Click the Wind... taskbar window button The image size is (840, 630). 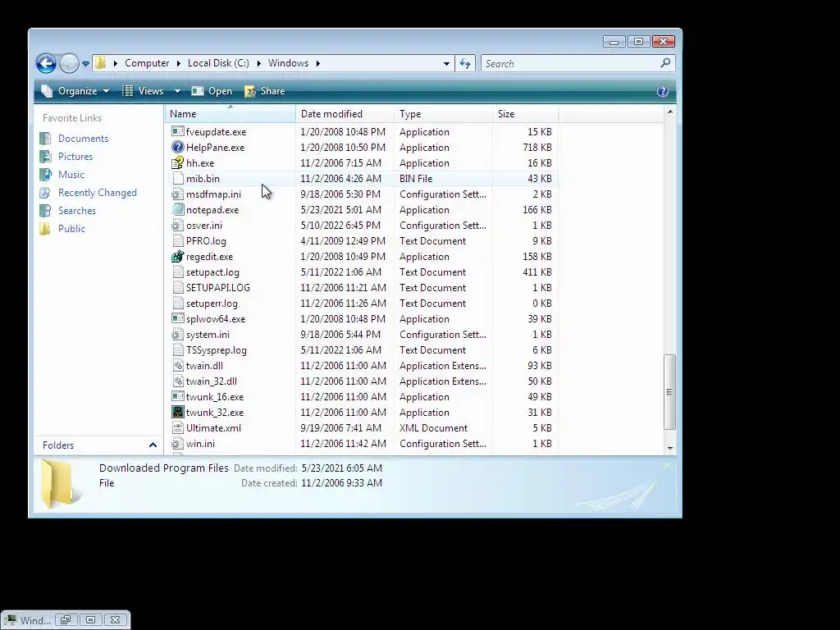point(29,620)
